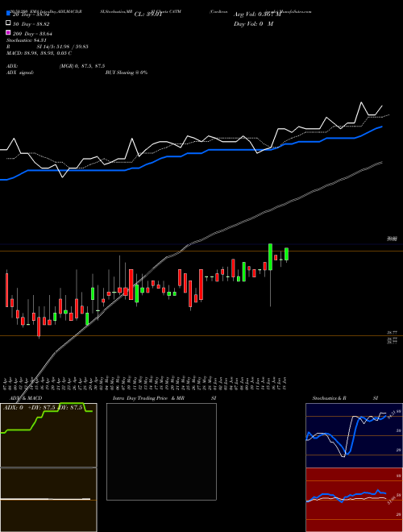
Task: Click the '07 Apr' first date label on axis
Action: tap(6, 384)
